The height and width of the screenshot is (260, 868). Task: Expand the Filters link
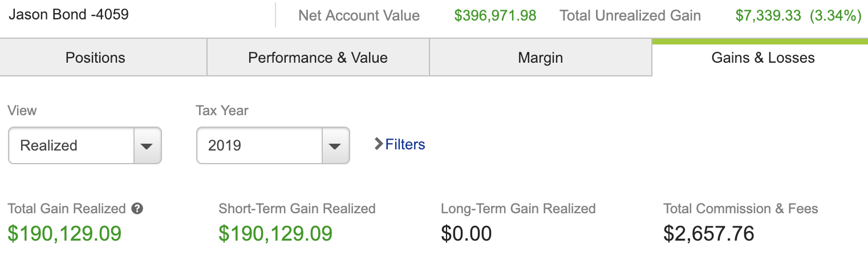pyautogui.click(x=405, y=144)
